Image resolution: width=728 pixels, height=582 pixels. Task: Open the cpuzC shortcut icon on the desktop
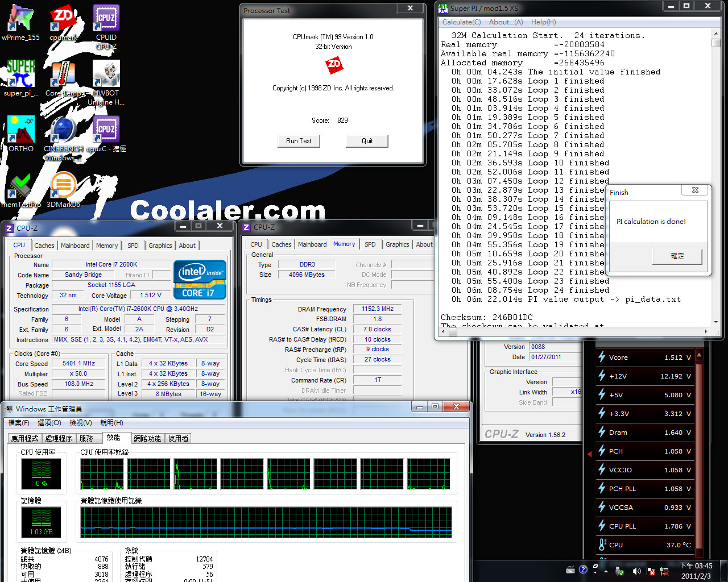pyautogui.click(x=106, y=134)
